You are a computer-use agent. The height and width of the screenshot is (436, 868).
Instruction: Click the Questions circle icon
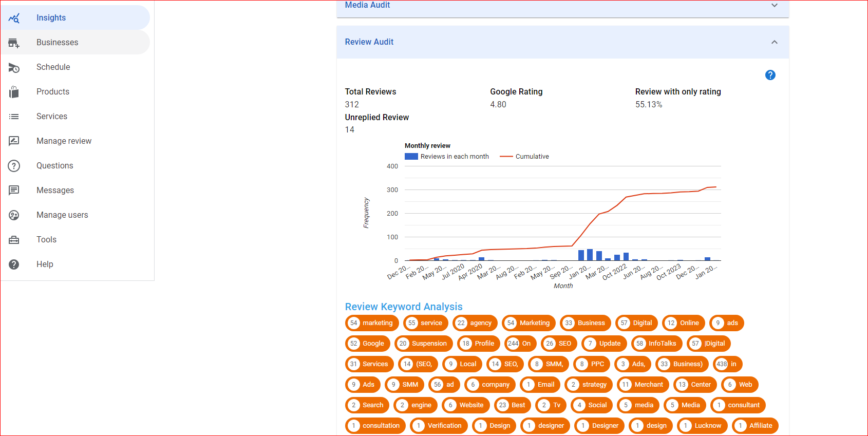(x=14, y=166)
